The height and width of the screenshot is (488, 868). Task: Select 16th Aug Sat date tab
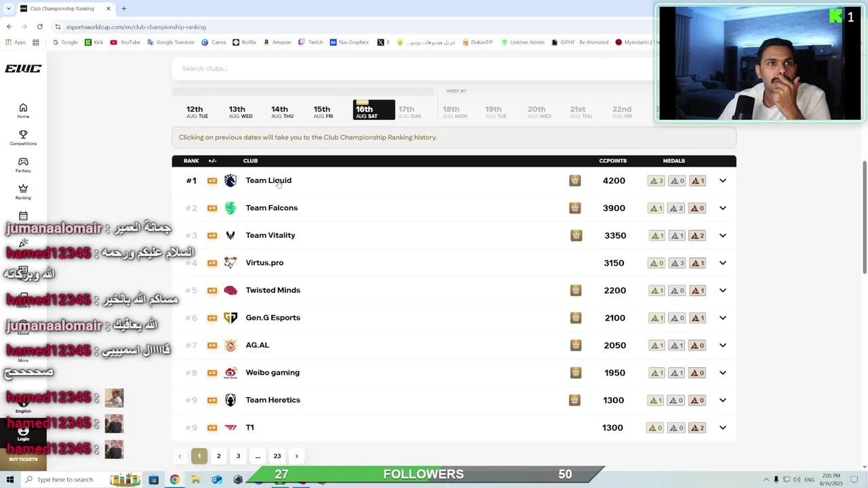pyautogui.click(x=374, y=110)
